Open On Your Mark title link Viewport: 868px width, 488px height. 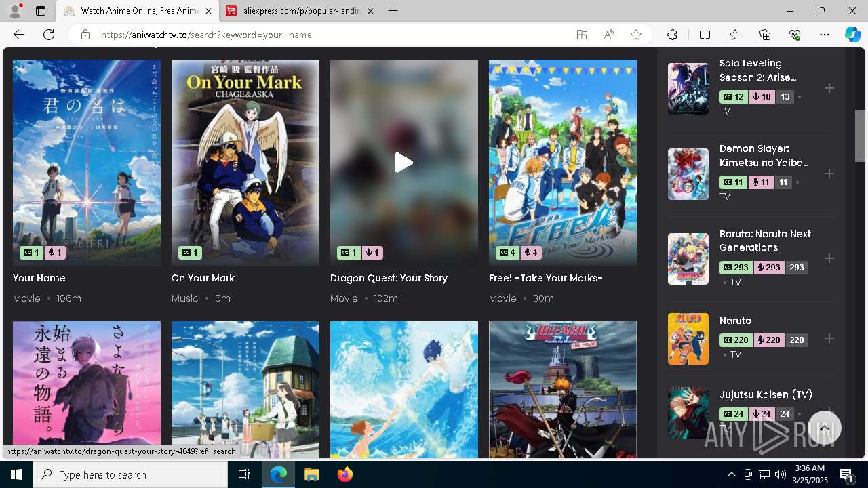tap(203, 278)
